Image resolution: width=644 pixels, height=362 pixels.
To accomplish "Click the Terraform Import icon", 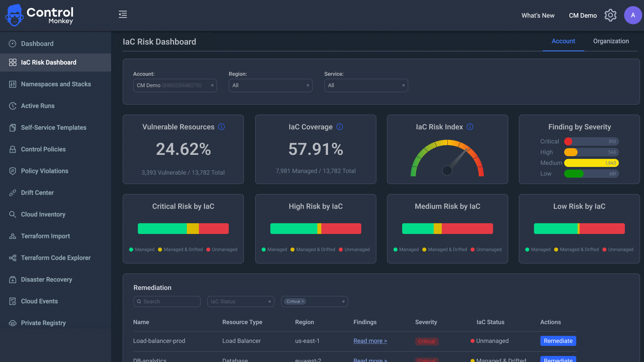I will [x=12, y=236].
